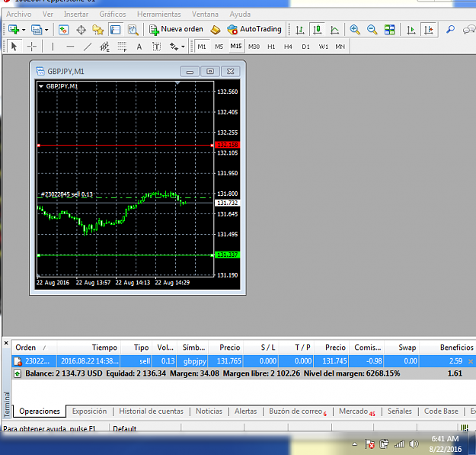Expand the profiles dropdown arrow

pyautogui.click(x=46, y=30)
